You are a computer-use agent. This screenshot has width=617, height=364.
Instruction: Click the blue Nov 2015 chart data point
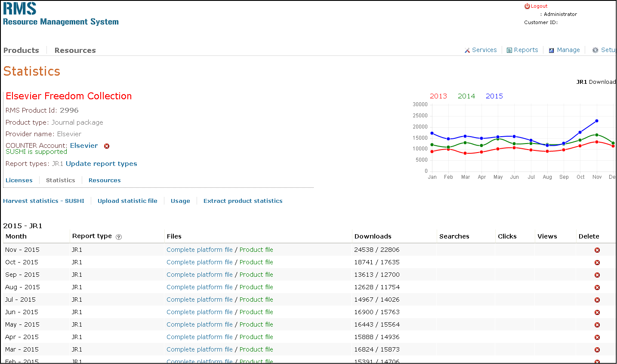point(597,121)
